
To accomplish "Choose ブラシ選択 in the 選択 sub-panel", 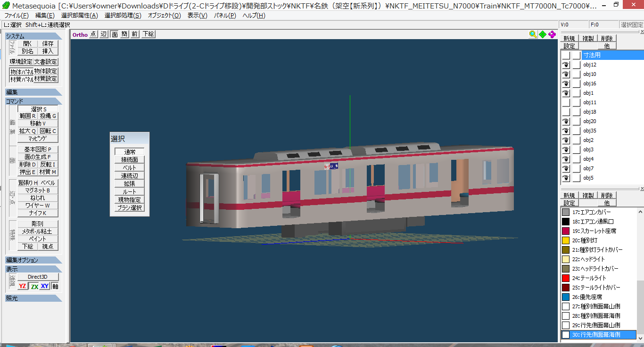I will click(130, 207).
